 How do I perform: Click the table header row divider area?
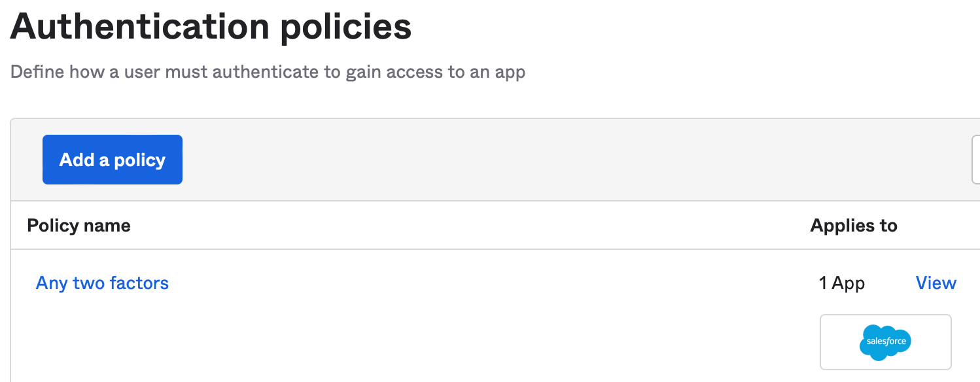point(458,249)
